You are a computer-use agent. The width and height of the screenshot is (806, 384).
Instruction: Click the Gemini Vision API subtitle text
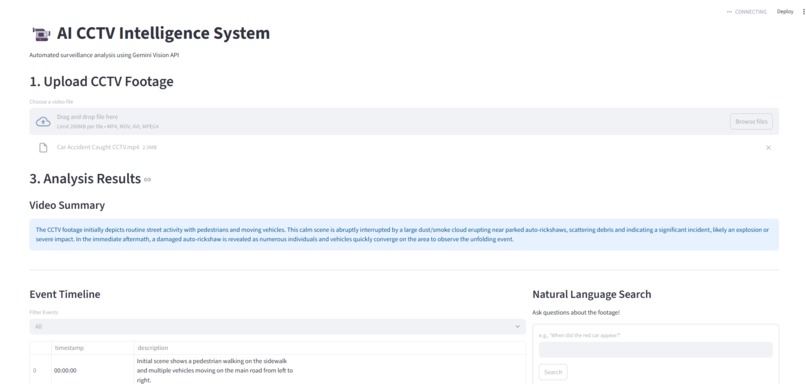[x=104, y=55]
